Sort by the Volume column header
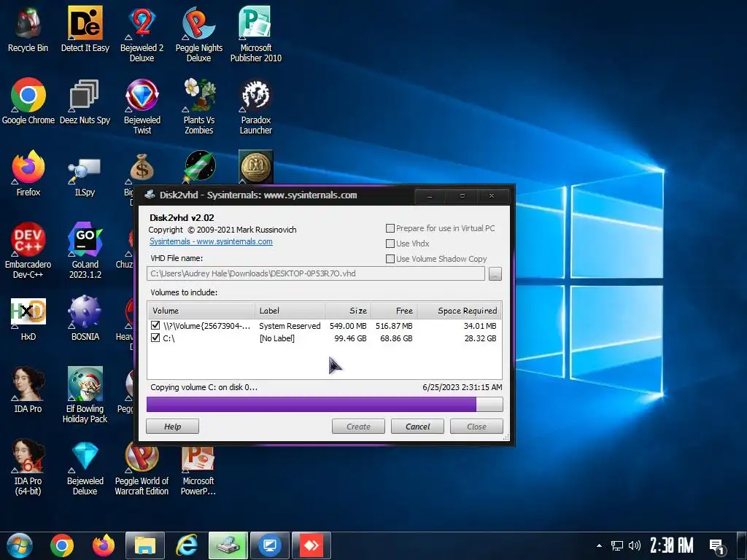747x560 pixels. click(201, 311)
